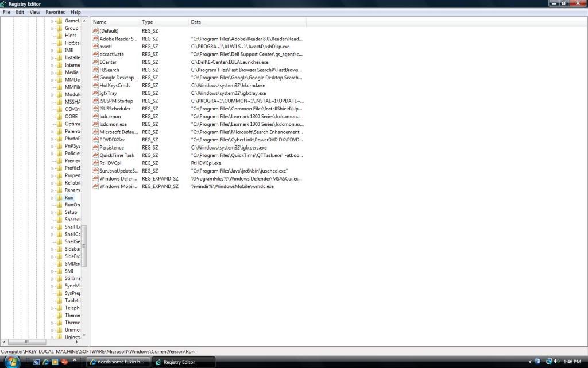Sort values by the Type column header
Image resolution: width=588 pixels, height=368 pixels.
pyautogui.click(x=164, y=22)
